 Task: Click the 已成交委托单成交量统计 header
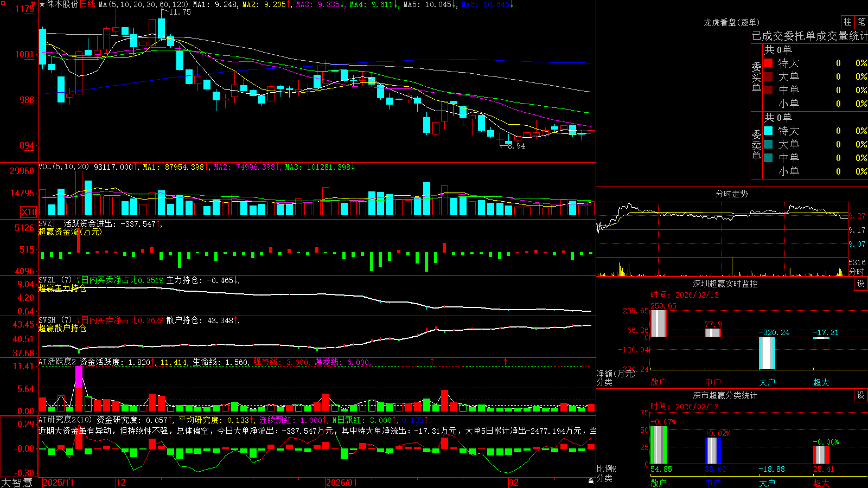tap(809, 36)
